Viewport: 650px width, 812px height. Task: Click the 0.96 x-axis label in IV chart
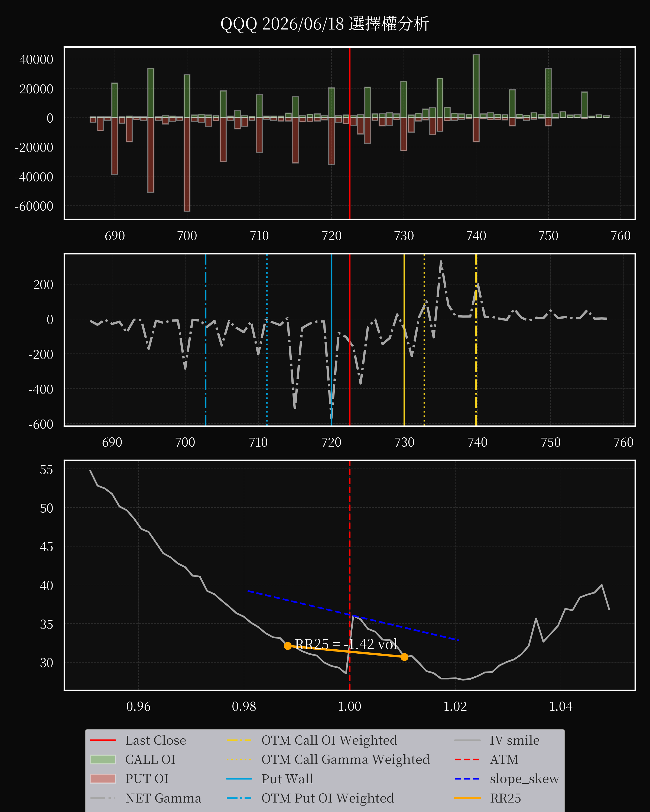[138, 706]
